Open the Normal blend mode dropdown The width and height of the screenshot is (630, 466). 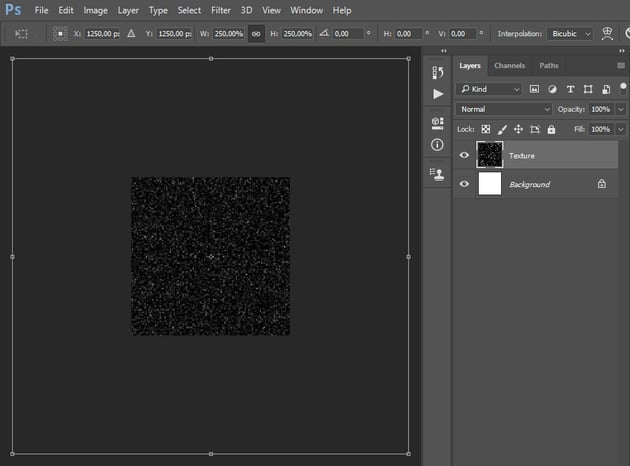(503, 108)
